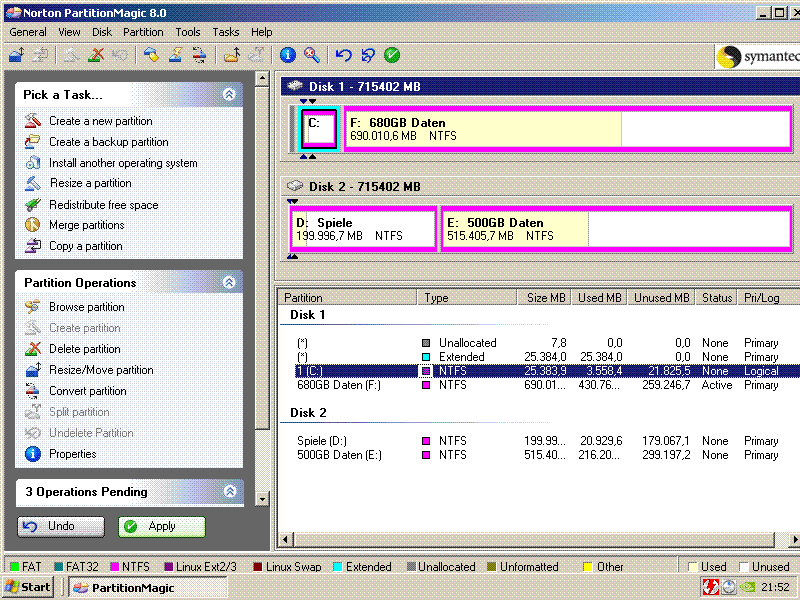Click partition list horizontal scroll-left arrow
Viewport: 800px width, 600px height.
(x=286, y=539)
